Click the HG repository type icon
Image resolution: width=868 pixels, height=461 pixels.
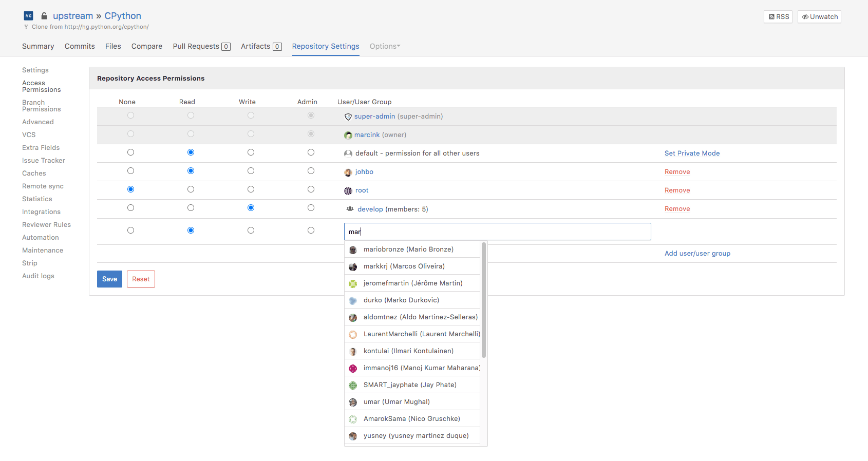click(29, 16)
